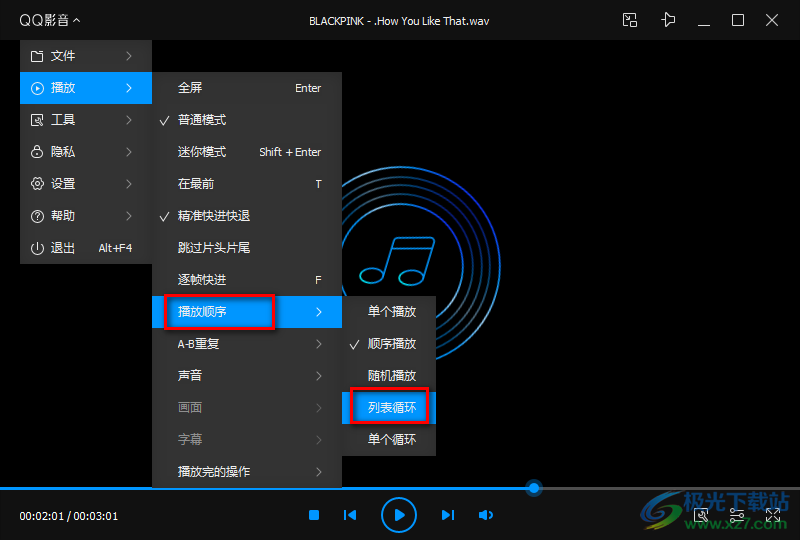Open the 文件 menu item
The image size is (800, 540).
[x=86, y=56]
